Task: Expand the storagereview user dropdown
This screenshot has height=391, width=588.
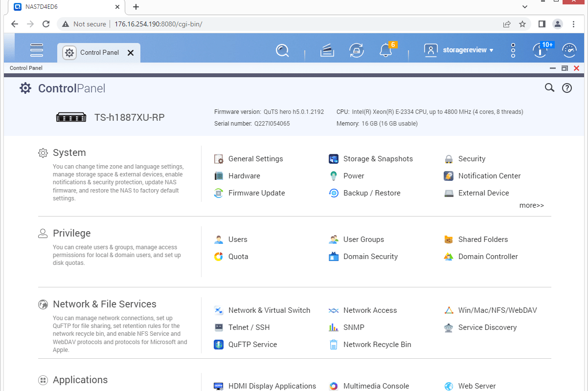Action: point(468,50)
